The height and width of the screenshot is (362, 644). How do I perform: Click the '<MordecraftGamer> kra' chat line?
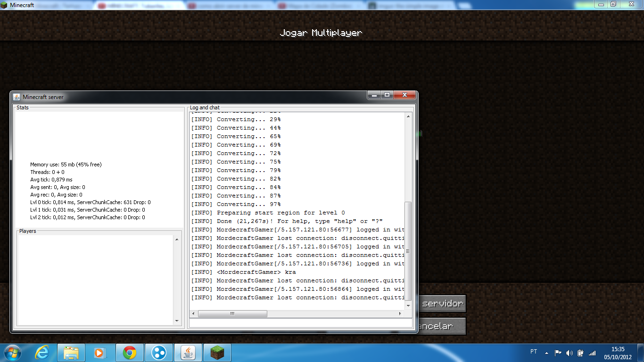[243, 272]
